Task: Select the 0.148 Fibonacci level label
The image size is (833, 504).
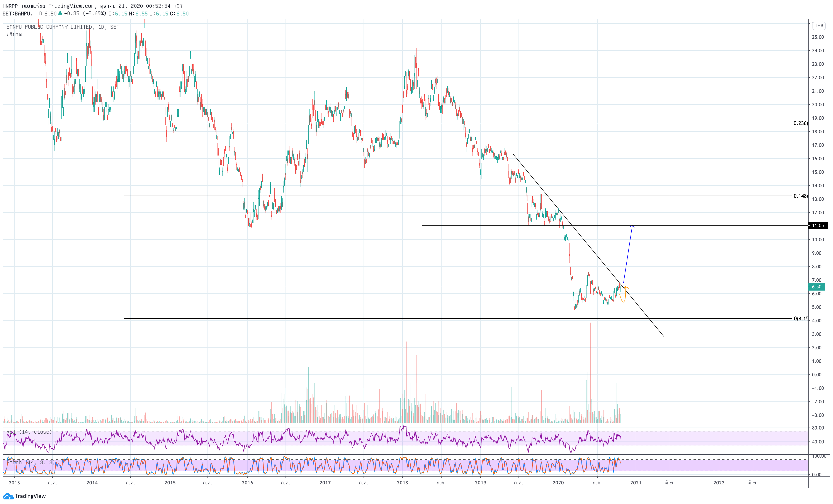Action: pos(801,196)
